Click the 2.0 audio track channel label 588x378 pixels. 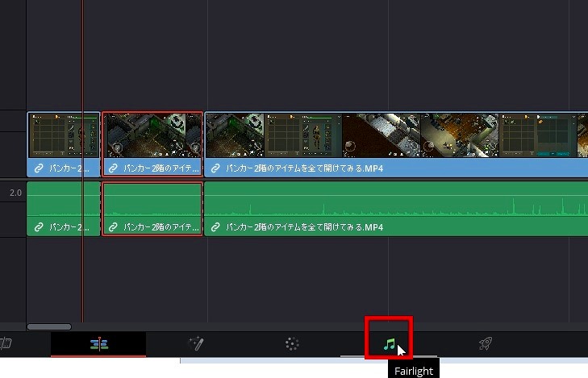pos(15,193)
